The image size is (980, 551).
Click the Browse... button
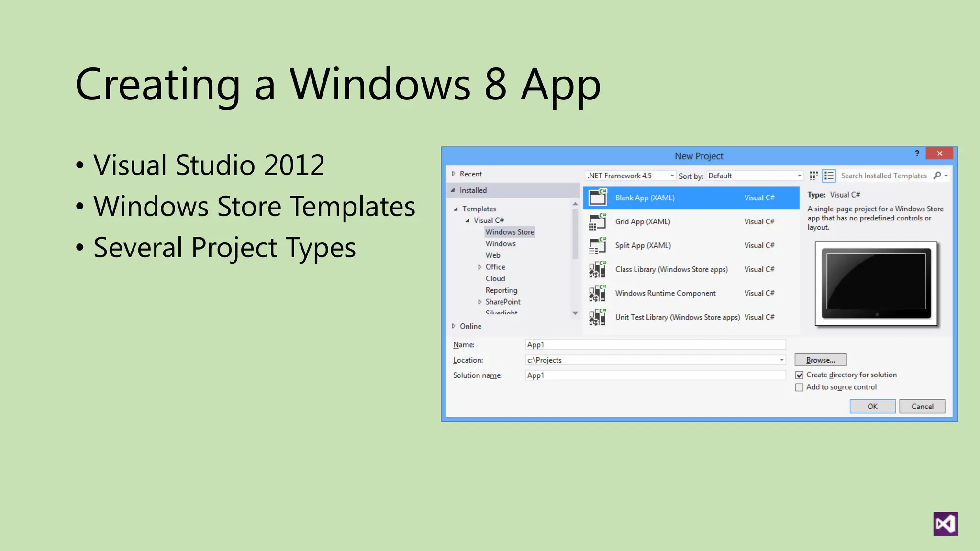point(820,360)
